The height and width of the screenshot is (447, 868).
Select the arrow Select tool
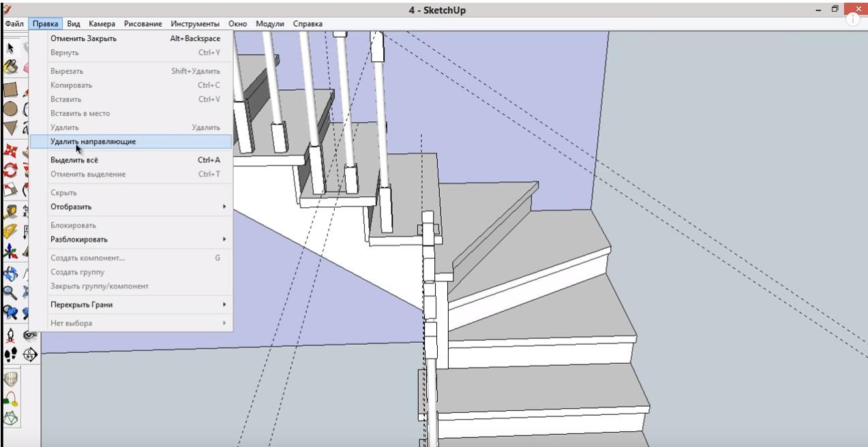tap(10, 48)
